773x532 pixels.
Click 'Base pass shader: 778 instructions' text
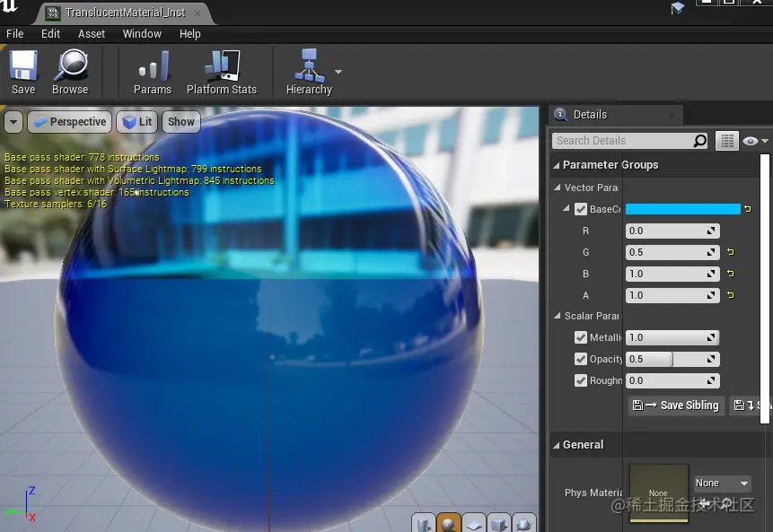point(82,157)
